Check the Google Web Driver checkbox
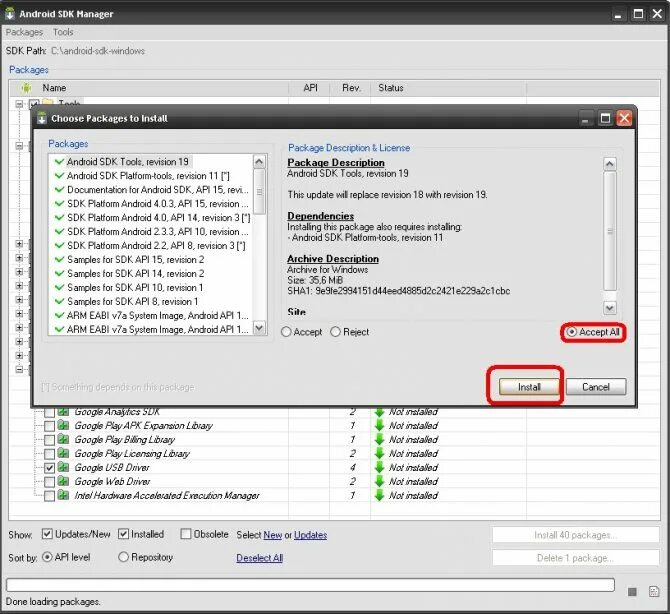670x614 pixels. tap(49, 482)
